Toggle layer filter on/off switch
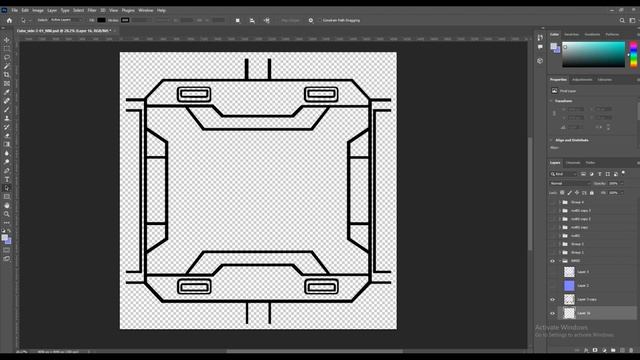This screenshot has height=360, width=640. point(623,173)
